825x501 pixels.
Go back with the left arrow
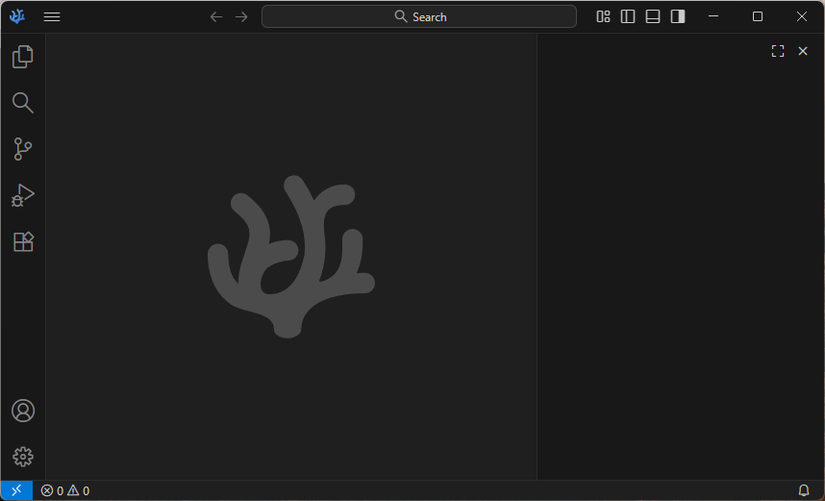(216, 17)
